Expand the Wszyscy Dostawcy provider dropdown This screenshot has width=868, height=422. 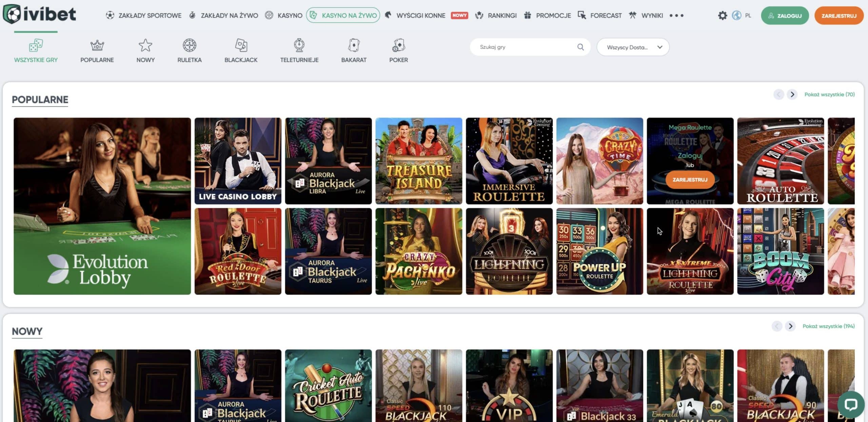(633, 47)
